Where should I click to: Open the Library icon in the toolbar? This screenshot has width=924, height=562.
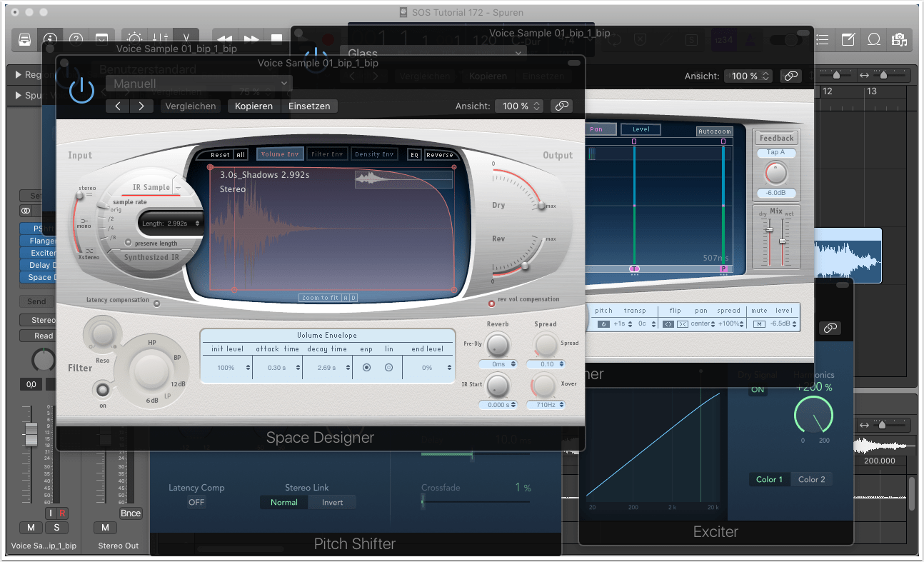click(25, 39)
